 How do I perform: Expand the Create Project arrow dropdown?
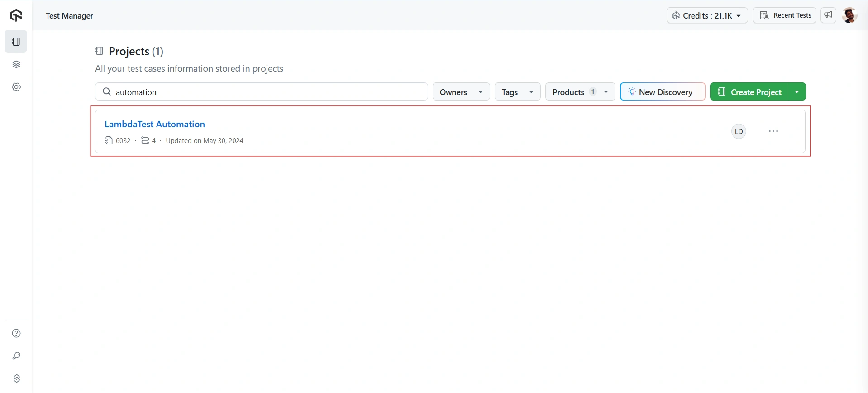[x=797, y=92]
